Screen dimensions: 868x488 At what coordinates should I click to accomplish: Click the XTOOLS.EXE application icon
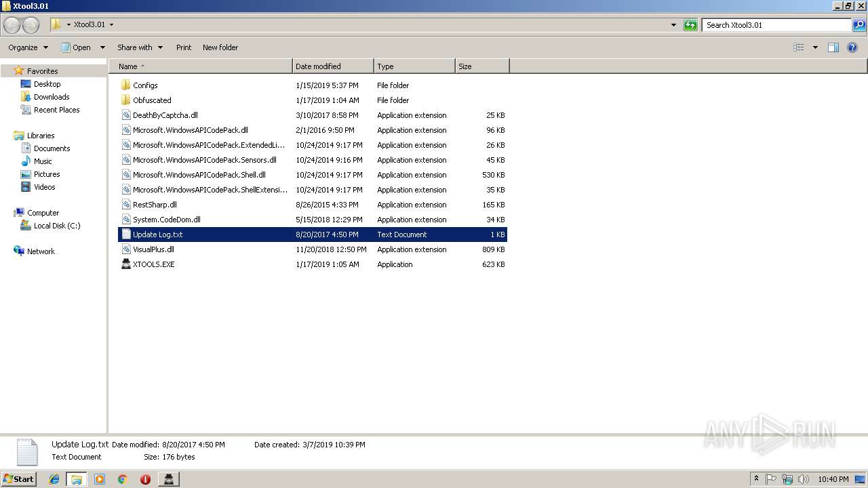pos(125,264)
